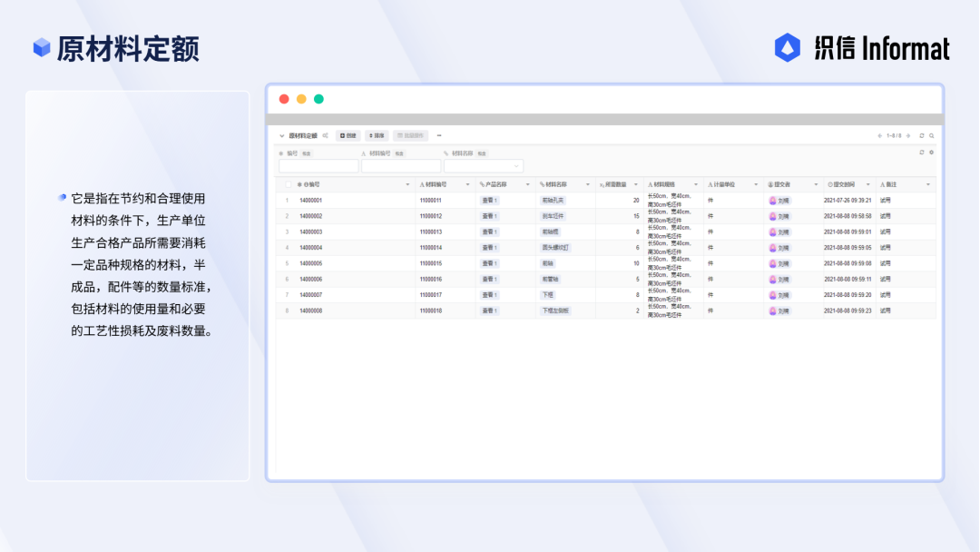This screenshot has height=552, width=980.
Task: Click the yellow window control dot
Action: pos(301,99)
